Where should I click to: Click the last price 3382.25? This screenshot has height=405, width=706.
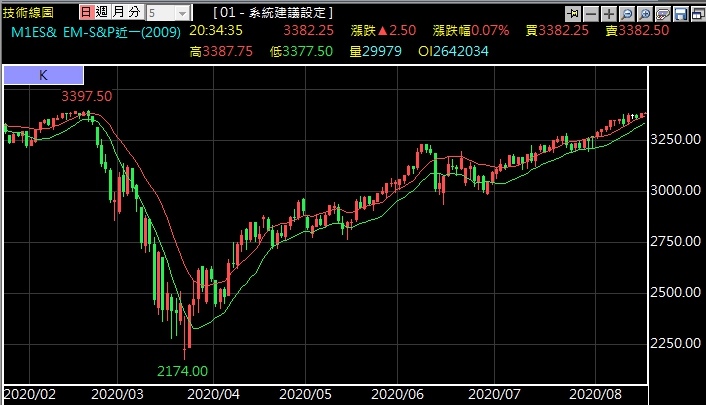(308, 31)
